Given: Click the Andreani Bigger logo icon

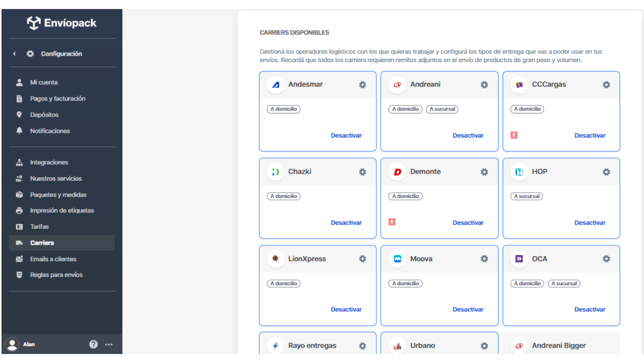Looking at the screenshot, I should pos(519,346).
